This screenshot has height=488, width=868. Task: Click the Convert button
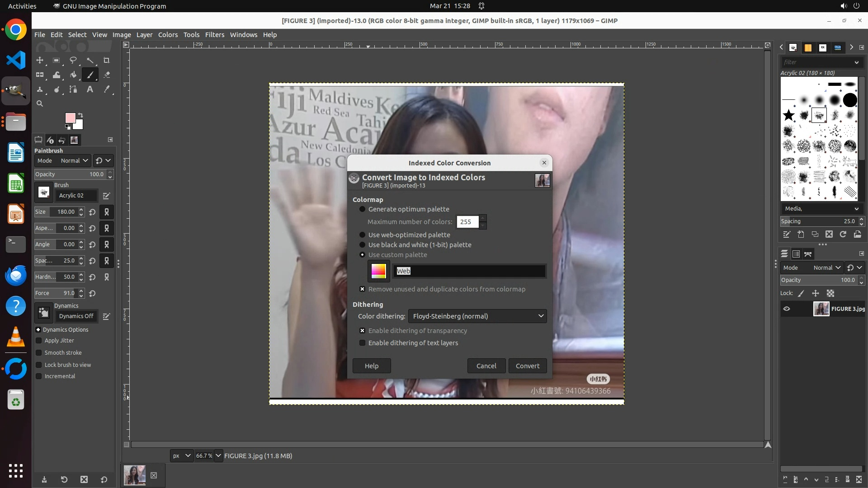point(527,366)
